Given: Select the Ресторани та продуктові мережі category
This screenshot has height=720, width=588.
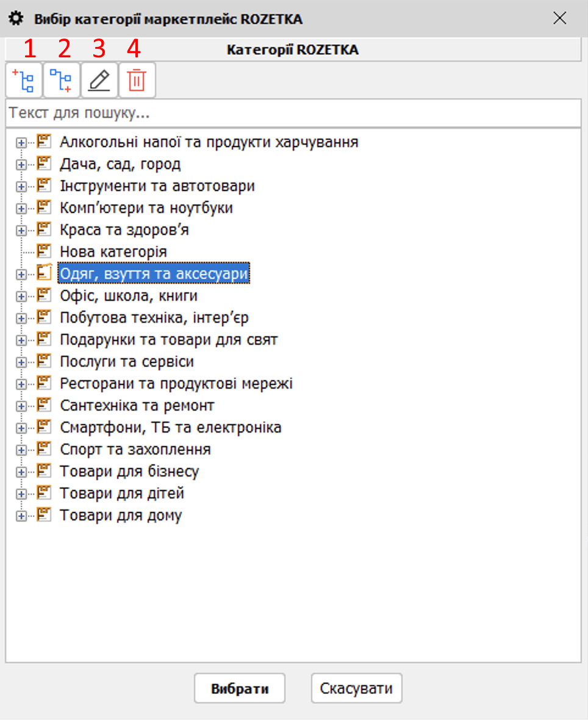Looking at the screenshot, I should click(176, 383).
